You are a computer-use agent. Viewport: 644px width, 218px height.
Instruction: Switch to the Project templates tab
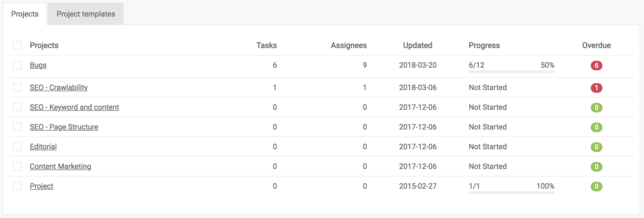(85, 14)
